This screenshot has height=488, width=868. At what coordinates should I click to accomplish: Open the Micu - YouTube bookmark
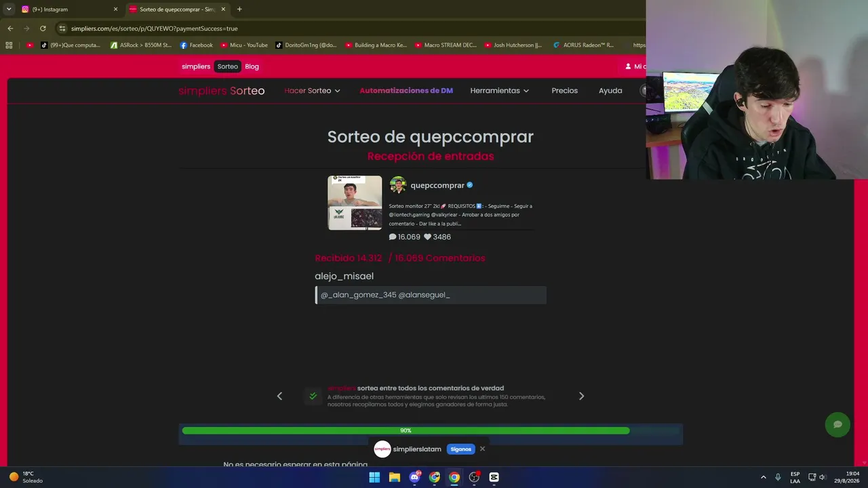point(244,45)
